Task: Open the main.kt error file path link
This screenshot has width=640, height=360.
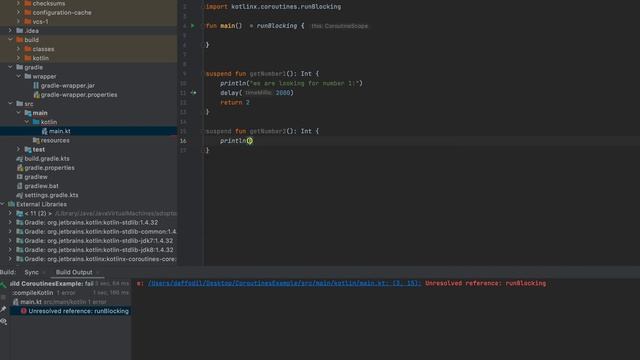Action: [284, 283]
